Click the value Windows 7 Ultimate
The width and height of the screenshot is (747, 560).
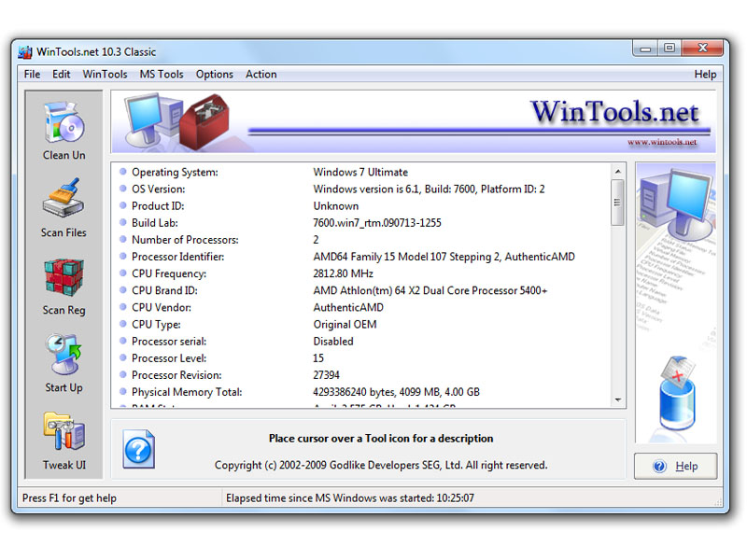pyautogui.click(x=360, y=173)
